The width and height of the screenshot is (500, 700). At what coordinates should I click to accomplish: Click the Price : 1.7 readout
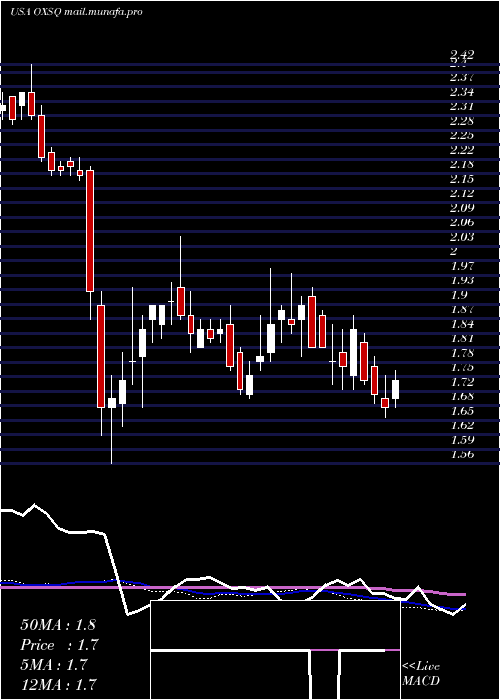[x=59, y=645]
